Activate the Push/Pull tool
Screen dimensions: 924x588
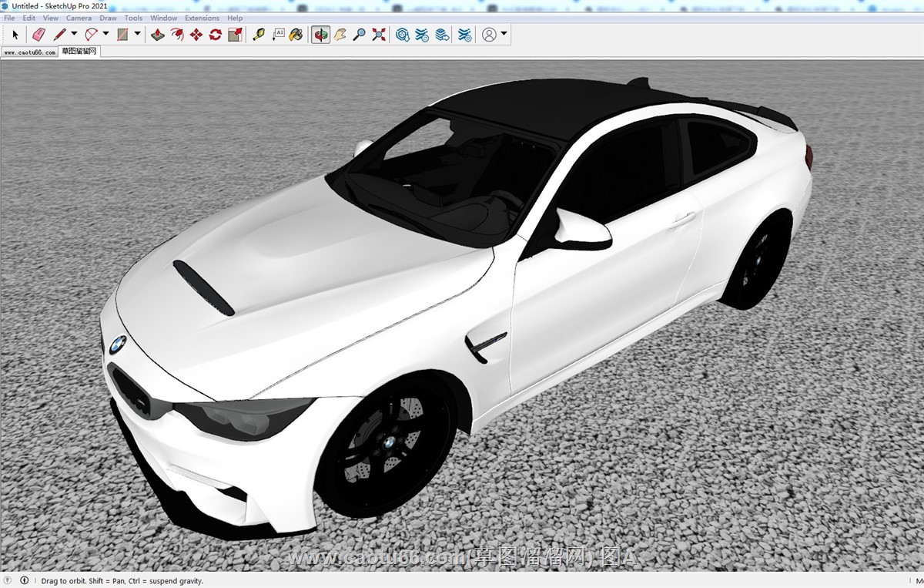(x=158, y=35)
